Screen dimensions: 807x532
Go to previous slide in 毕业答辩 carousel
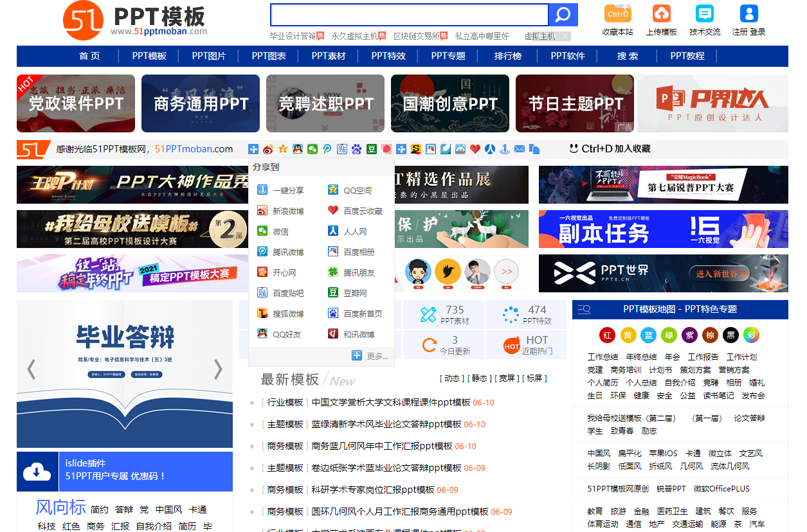[31, 369]
